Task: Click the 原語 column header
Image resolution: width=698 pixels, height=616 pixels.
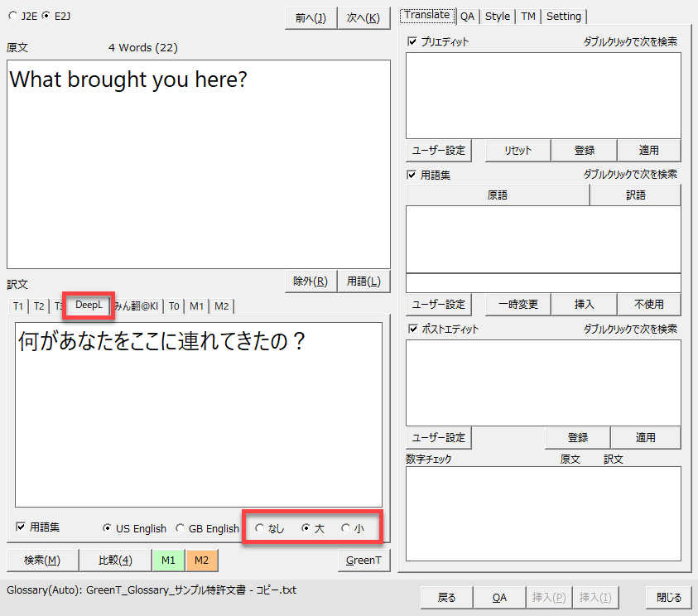Action: pyautogui.click(x=497, y=195)
